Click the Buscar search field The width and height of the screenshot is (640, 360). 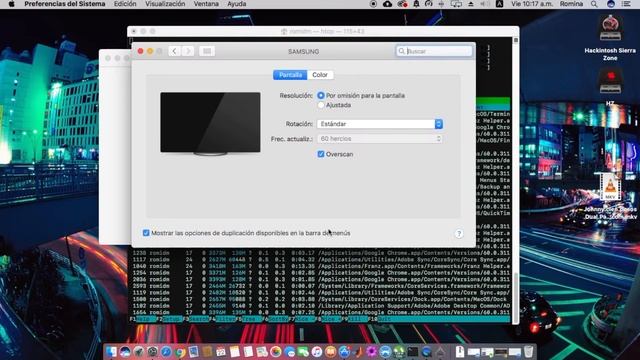pyautogui.click(x=434, y=51)
